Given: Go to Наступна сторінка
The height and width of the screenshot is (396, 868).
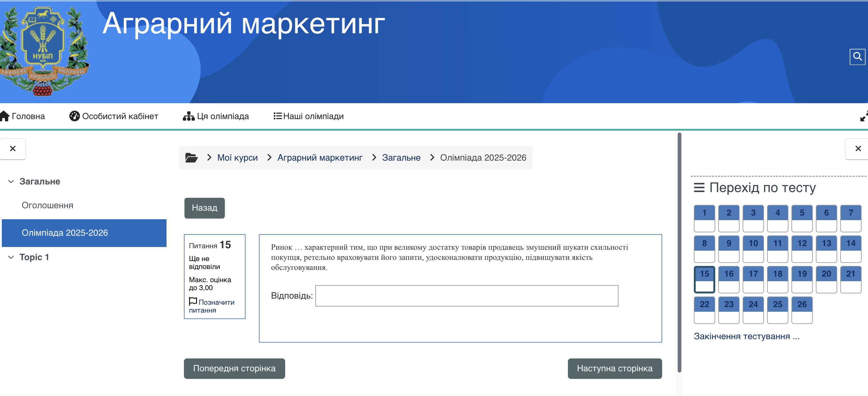Looking at the screenshot, I should 614,368.
